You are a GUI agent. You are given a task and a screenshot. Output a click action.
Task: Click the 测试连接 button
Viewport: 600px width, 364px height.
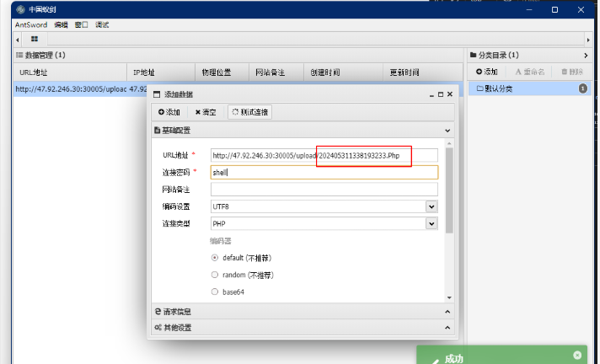(x=250, y=112)
